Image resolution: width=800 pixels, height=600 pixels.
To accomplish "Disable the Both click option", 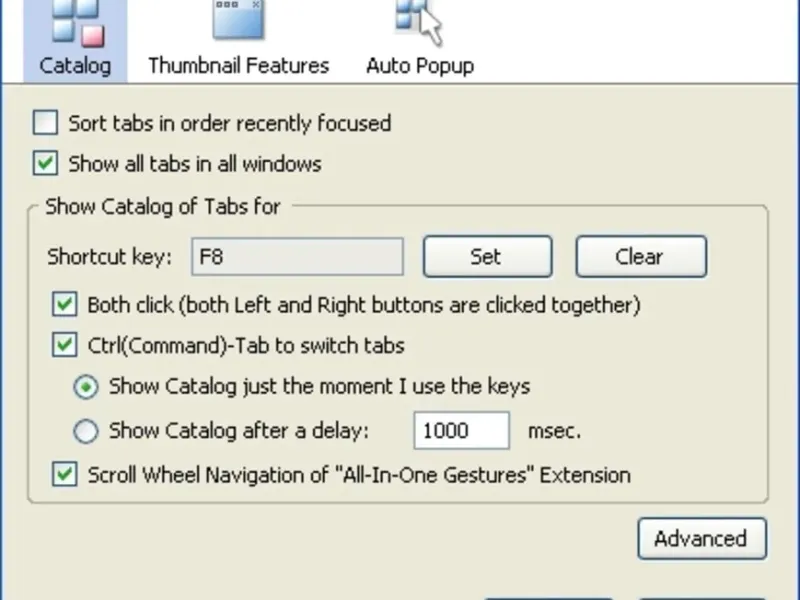I will [65, 305].
